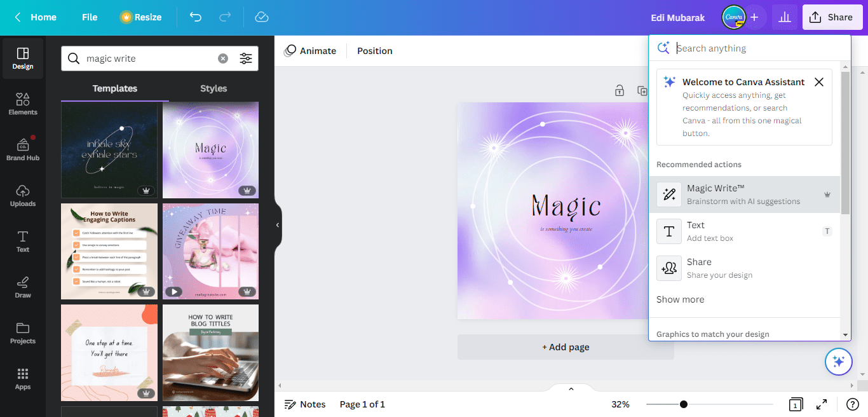
Task: Switch to the Styles tab
Action: [213, 88]
